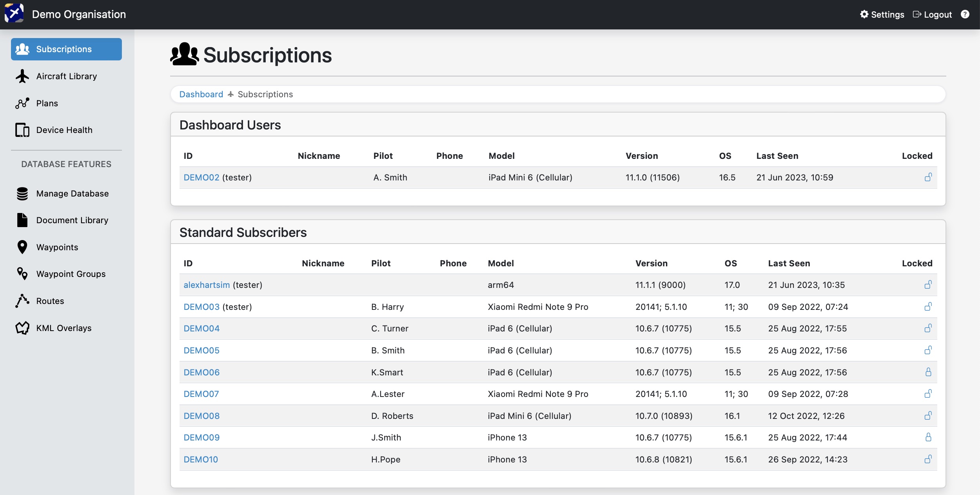Click pilot name 'D. Roberts'

point(392,416)
